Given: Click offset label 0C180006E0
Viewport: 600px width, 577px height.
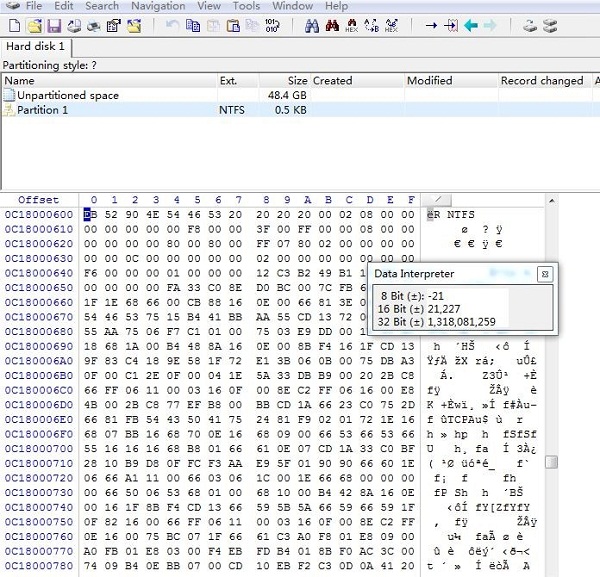Looking at the screenshot, I should pos(39,419).
